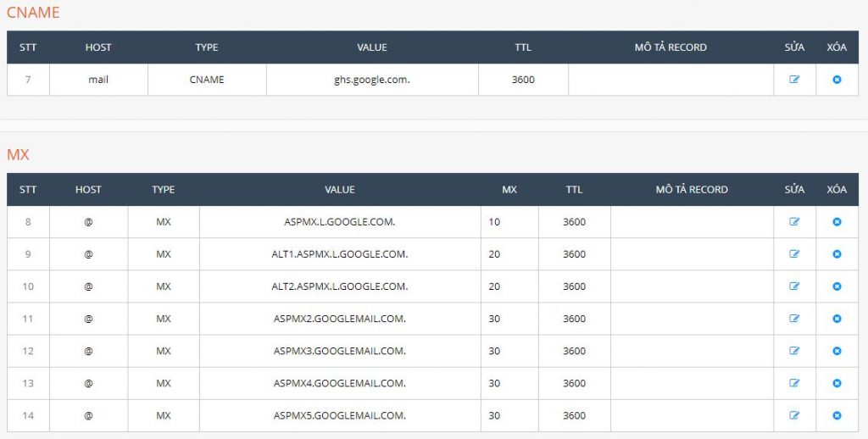This screenshot has height=439, width=868.
Task: Edit the ASPMX3.GOOGLEMAIL.COM. record
Action: [794, 351]
